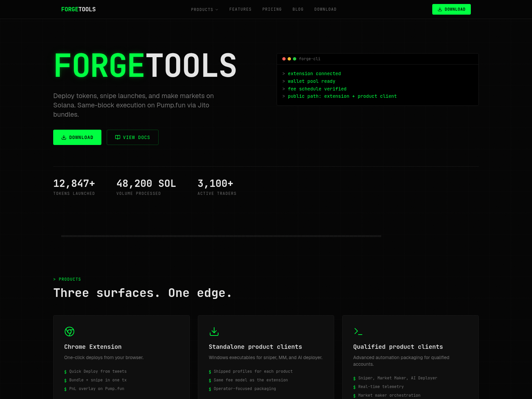
Task: Open the Chrome Extension card title
Action: pos(93,347)
